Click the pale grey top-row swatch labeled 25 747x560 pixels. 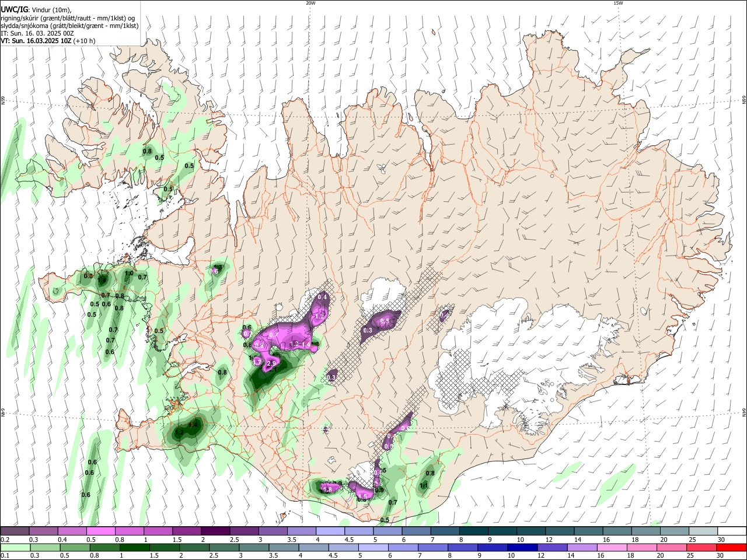pyautogui.click(x=703, y=531)
